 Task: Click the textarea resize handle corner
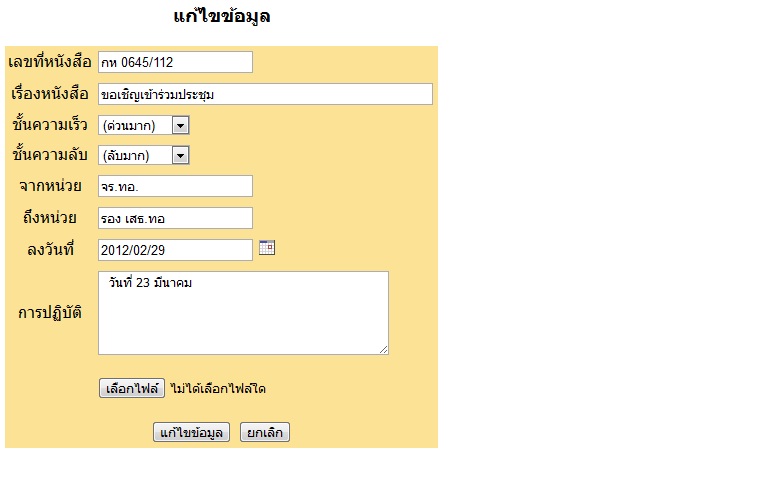(383, 349)
